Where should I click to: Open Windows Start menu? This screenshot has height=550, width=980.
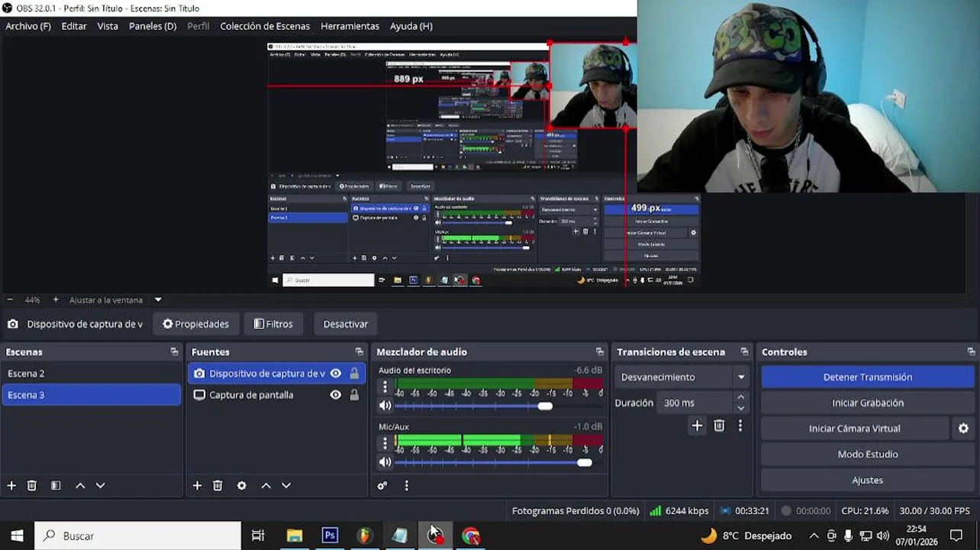point(17,535)
